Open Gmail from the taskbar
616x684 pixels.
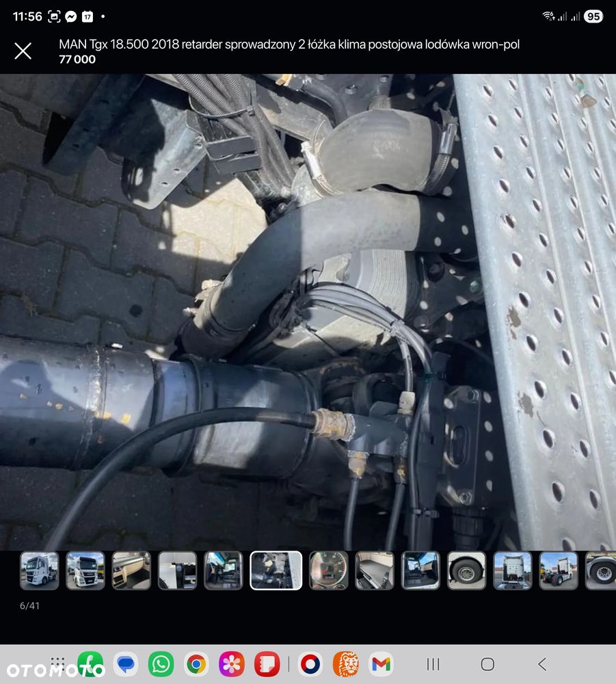click(381, 664)
